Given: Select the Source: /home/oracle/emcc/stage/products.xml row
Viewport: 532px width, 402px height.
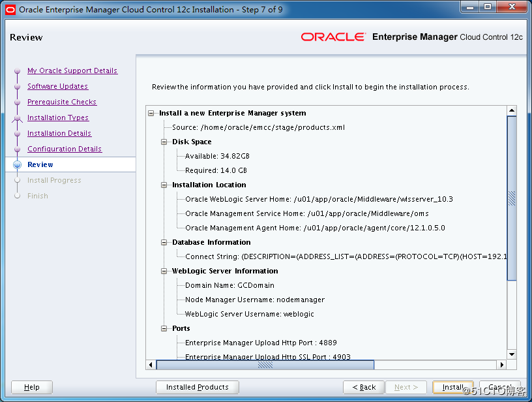Looking at the screenshot, I should [258, 128].
